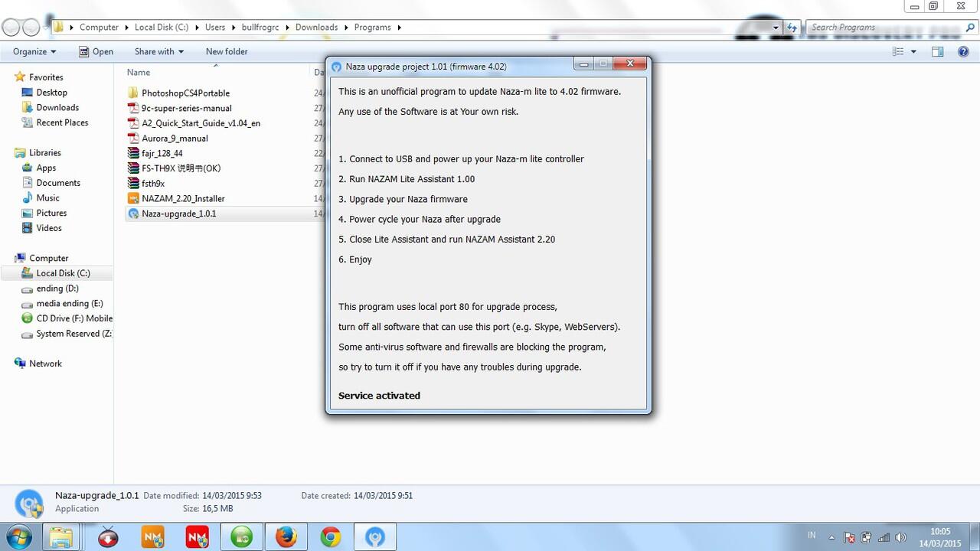
Task: Open the Videos library
Action: [49, 228]
